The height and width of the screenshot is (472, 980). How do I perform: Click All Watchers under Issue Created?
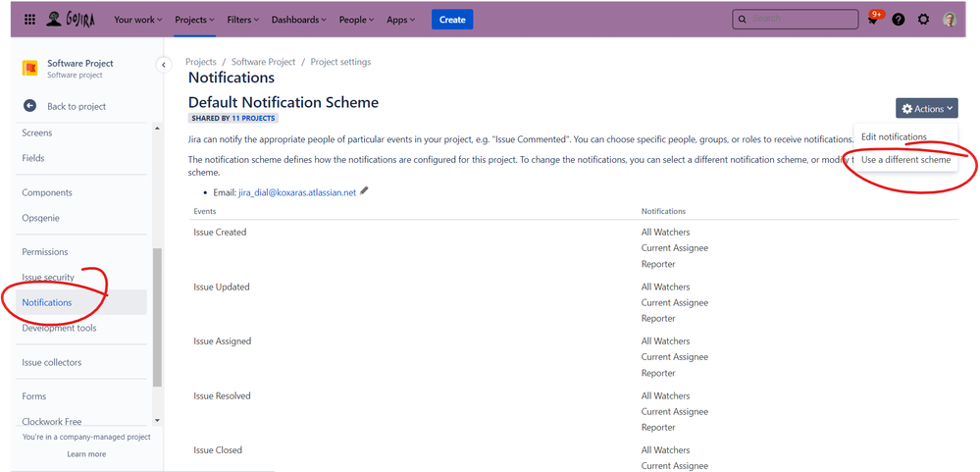[666, 232]
